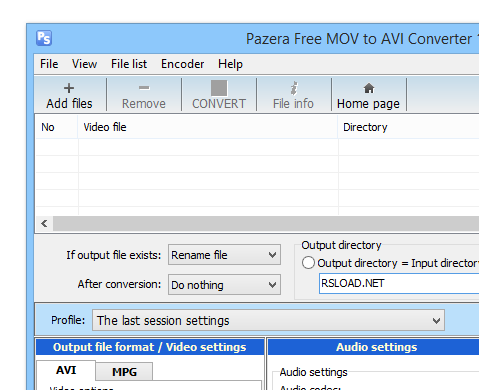Click the output directory path field
The image size is (479, 390).
[x=399, y=283]
